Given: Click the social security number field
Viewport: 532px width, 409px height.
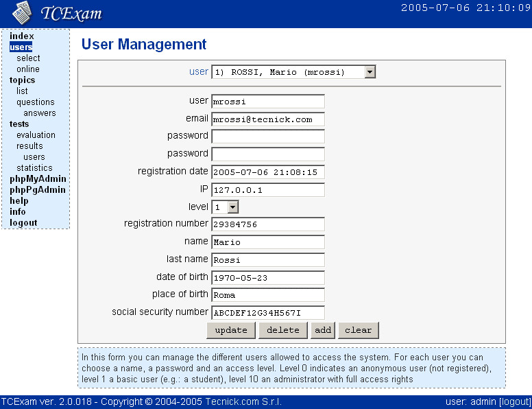Looking at the screenshot, I should click(x=267, y=313).
